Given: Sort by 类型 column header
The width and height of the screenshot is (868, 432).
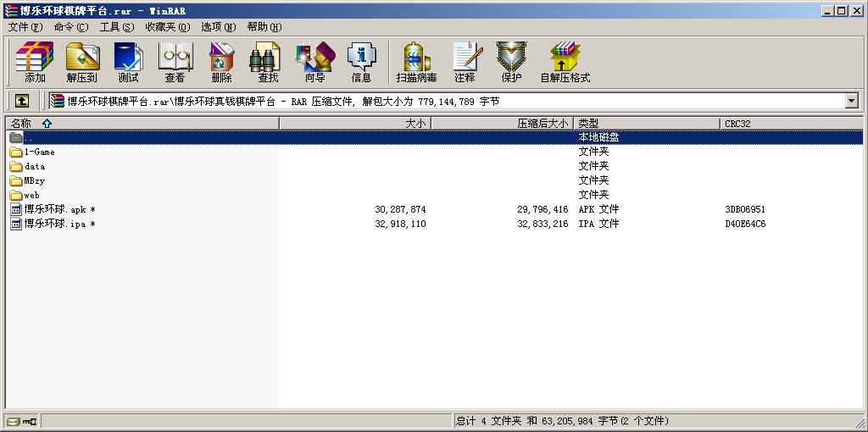Looking at the screenshot, I should pos(647,124).
